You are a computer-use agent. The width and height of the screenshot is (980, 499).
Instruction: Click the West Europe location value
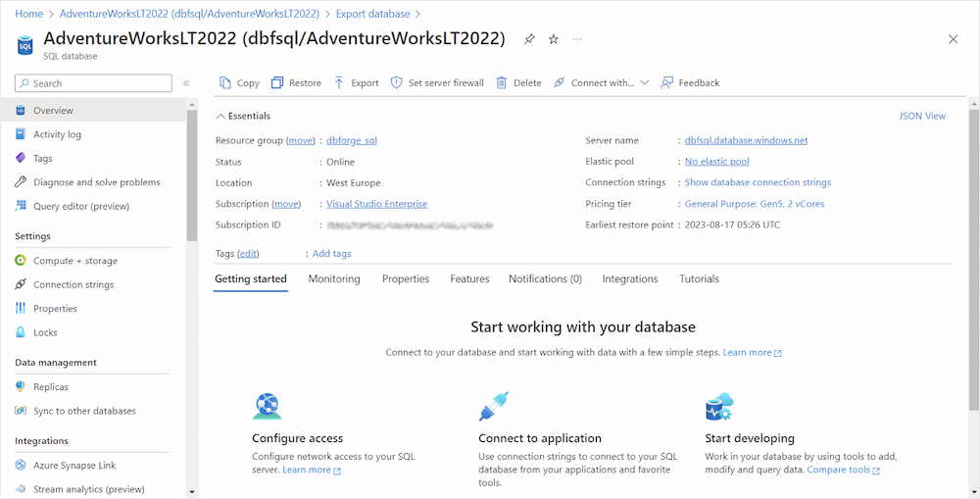354,182
